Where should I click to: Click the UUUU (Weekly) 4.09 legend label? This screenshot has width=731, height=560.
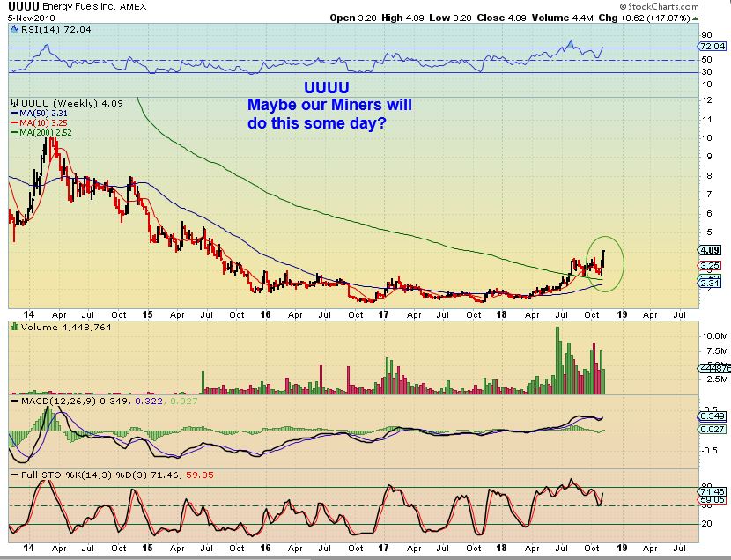tap(72, 103)
